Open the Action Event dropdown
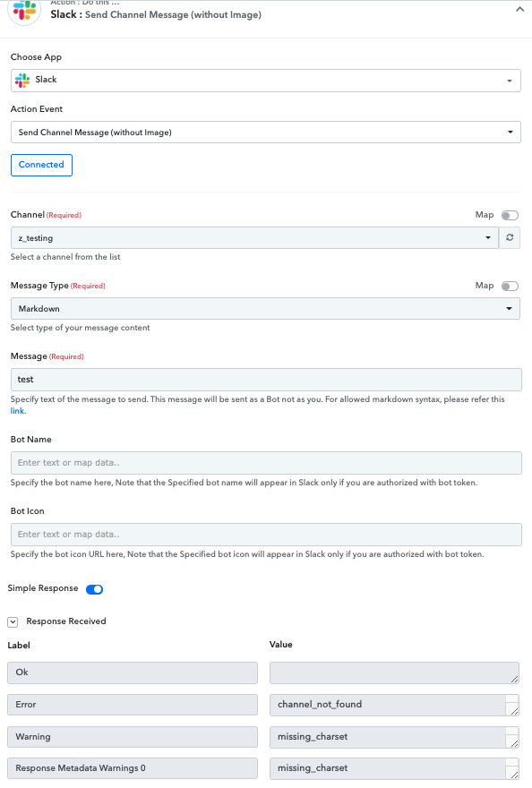The width and height of the screenshot is (532, 788). point(265,133)
